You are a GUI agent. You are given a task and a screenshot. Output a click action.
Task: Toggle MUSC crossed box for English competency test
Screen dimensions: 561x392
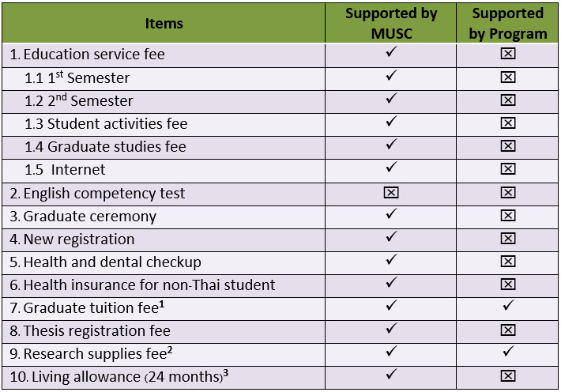point(390,193)
